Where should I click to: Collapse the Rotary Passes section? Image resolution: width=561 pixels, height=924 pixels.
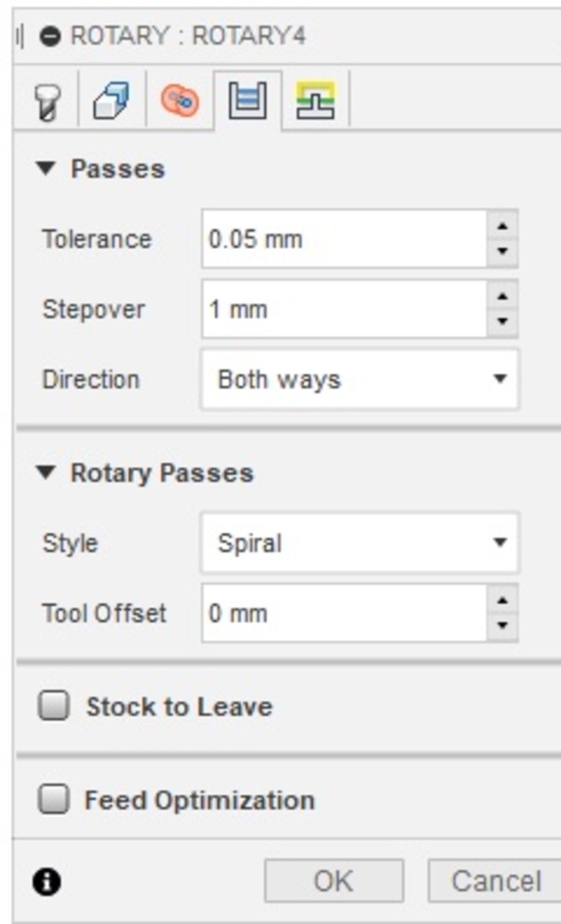pyautogui.click(x=45, y=472)
